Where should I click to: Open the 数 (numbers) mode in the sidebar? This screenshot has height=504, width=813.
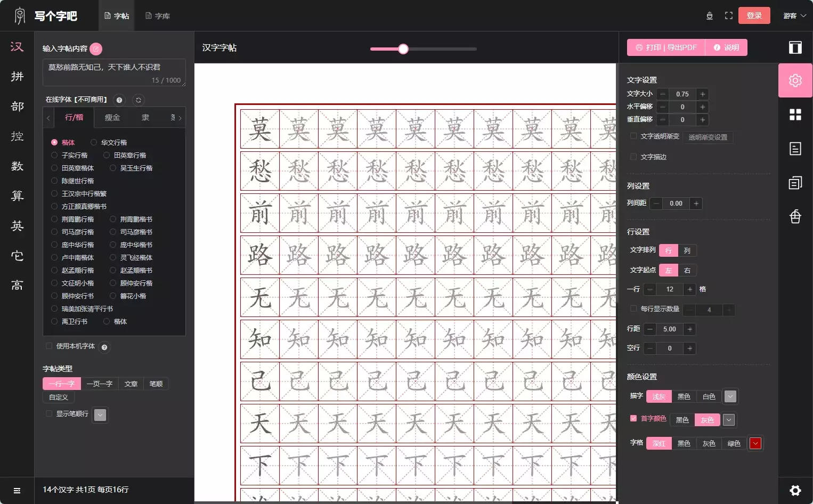click(17, 166)
